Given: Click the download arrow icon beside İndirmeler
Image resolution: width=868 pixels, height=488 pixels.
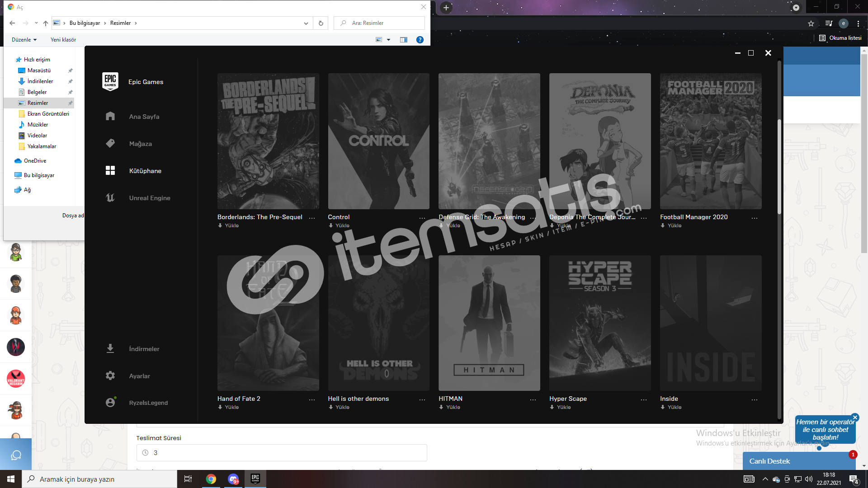Looking at the screenshot, I should coord(110,348).
